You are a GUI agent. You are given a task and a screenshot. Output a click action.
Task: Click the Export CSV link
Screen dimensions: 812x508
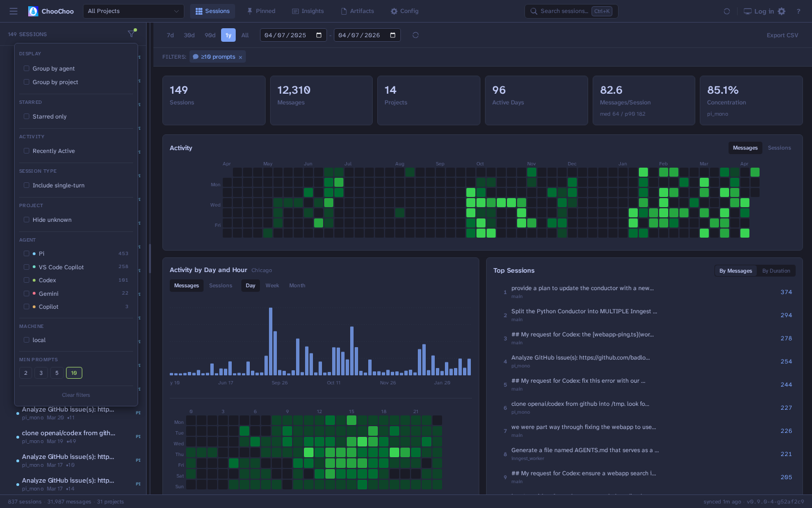coord(782,35)
